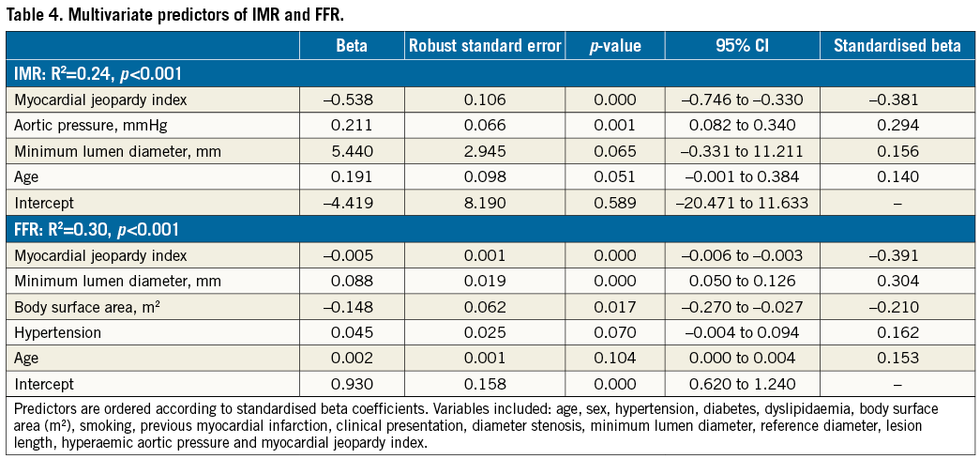Select the –20.471 to 11.633 confidence interval
This screenshot has width=980, height=459.
click(x=741, y=203)
